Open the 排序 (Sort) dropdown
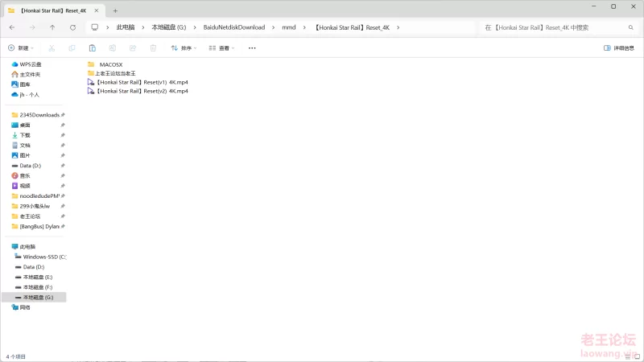This screenshot has width=644, height=362. click(184, 48)
